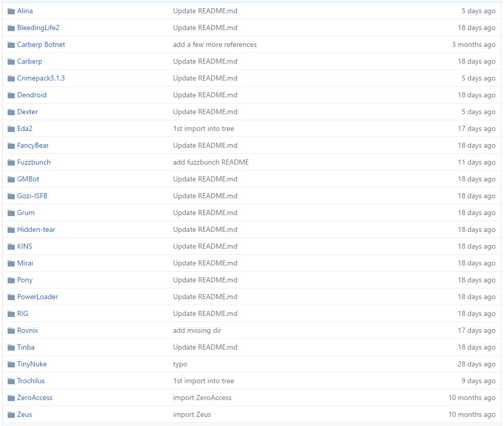This screenshot has height=426, width=504.
Task: Open the Gozi-ISFB folder
Action: 32,196
